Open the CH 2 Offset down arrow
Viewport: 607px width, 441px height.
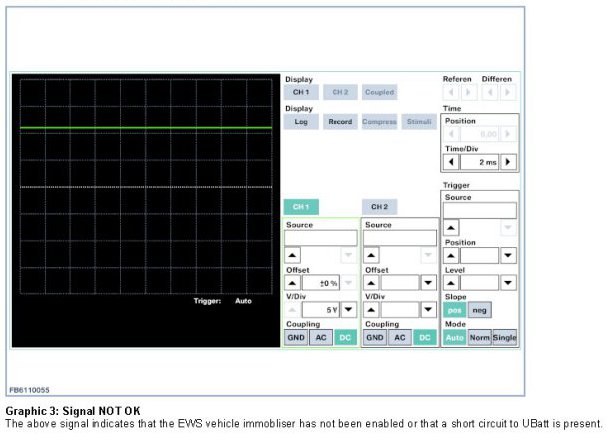tap(428, 283)
